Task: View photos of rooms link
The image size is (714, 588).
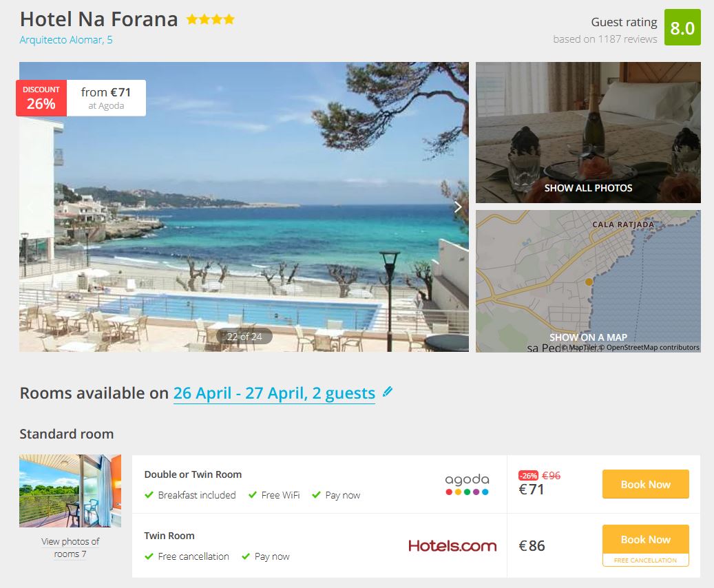Action: point(70,547)
